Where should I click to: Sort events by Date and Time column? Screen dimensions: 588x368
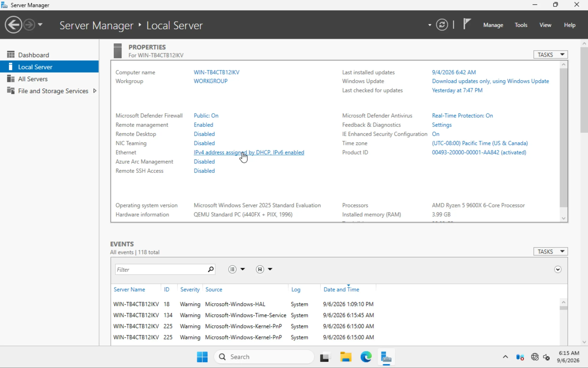(341, 289)
